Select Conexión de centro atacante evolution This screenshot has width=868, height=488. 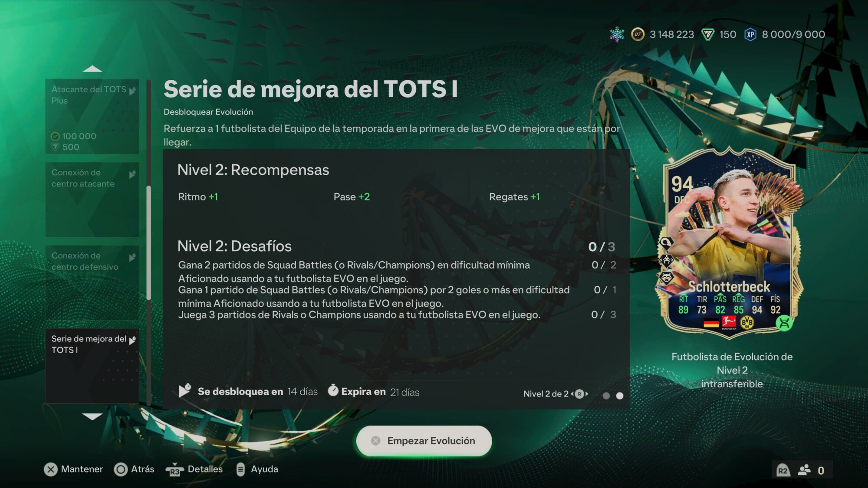(x=92, y=200)
